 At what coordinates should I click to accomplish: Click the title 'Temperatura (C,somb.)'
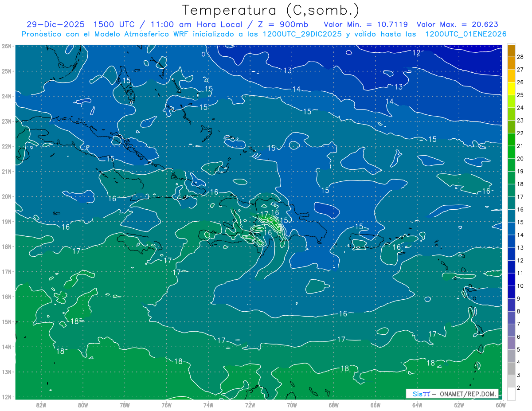(271, 10)
